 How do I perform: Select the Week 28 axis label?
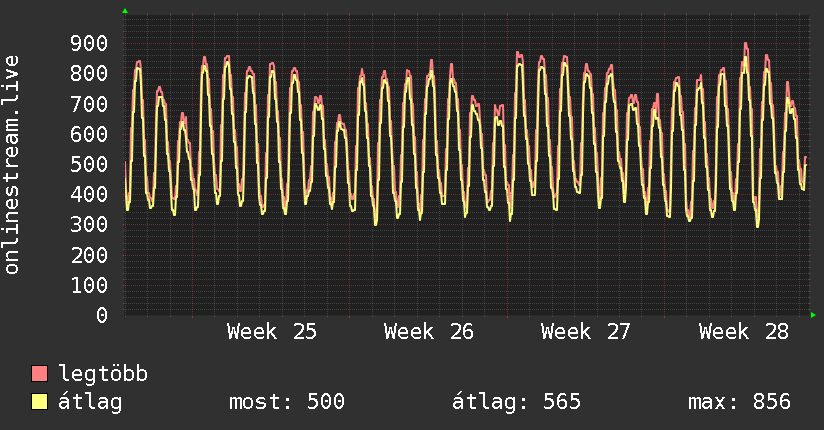tap(744, 332)
